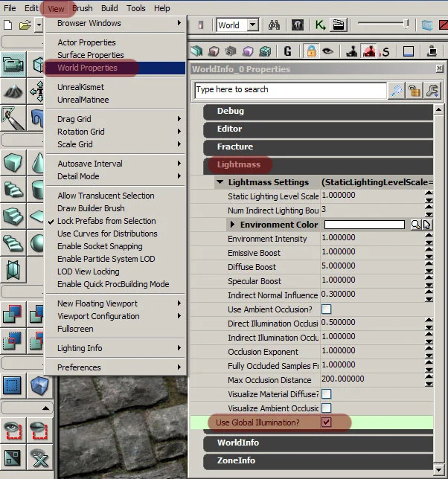The height and width of the screenshot is (479, 448).
Task: Open the Build menu
Action: point(109,8)
